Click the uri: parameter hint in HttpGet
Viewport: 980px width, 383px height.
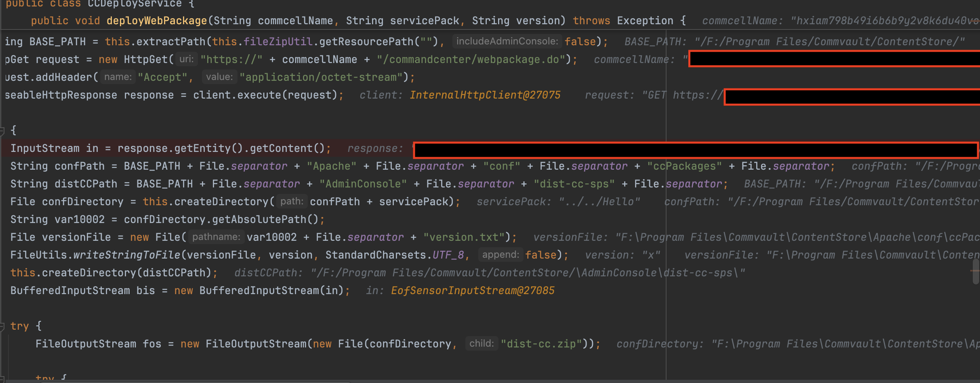coord(186,59)
